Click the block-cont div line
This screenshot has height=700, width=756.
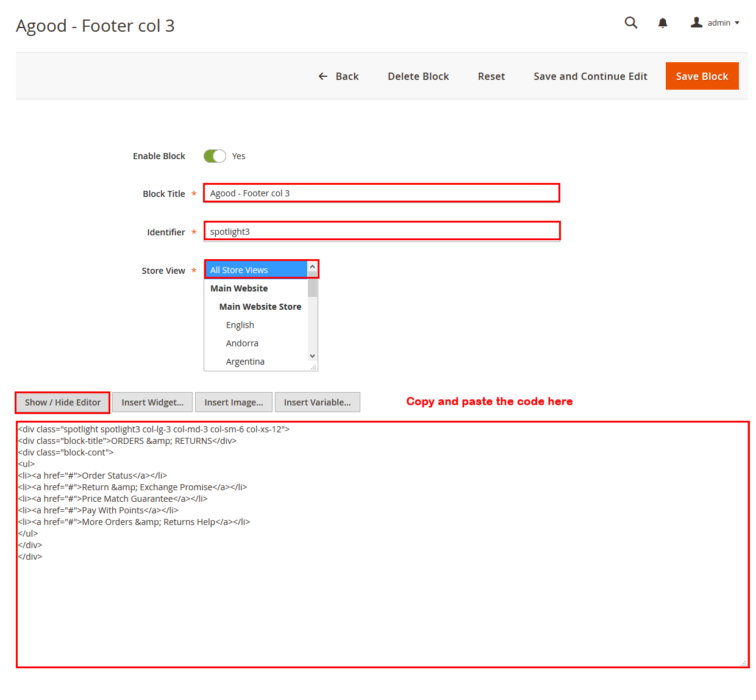tap(66, 452)
